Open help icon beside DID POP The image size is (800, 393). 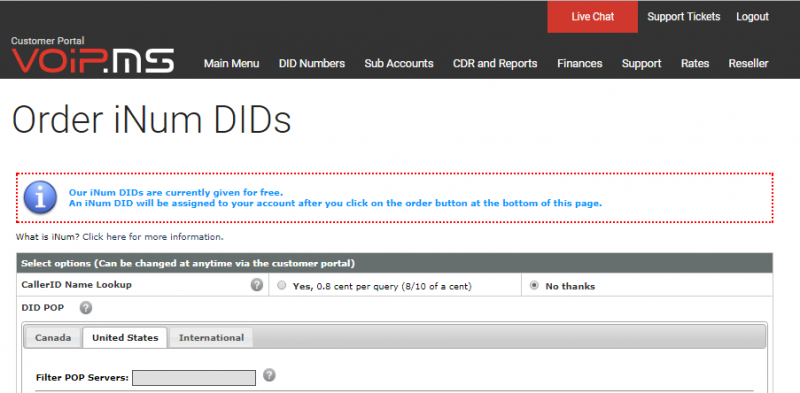tap(86, 308)
